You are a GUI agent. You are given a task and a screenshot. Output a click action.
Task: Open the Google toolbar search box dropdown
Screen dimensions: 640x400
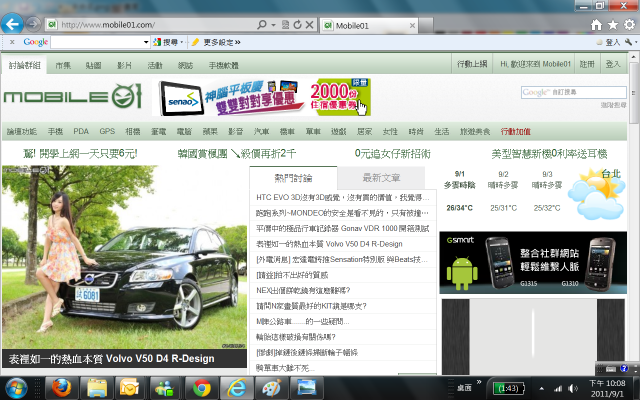(146, 42)
